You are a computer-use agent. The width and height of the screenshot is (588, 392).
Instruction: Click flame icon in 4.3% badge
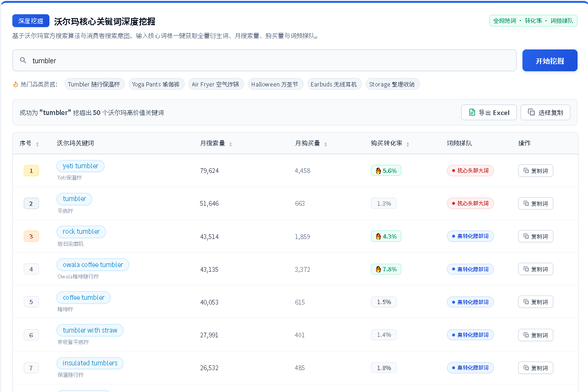point(378,236)
